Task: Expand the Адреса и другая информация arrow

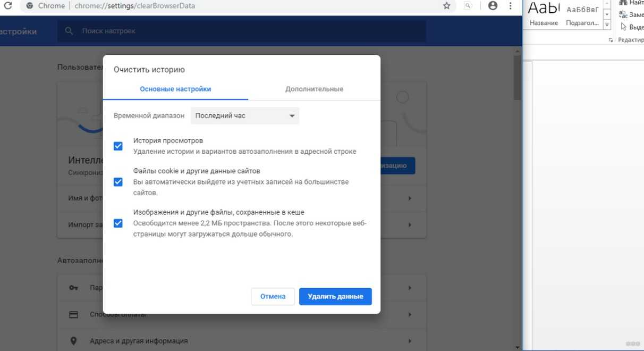Action: pos(410,341)
